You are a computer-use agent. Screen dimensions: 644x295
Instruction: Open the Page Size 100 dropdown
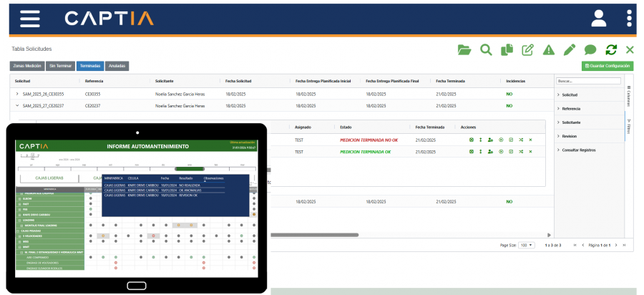(x=526, y=245)
